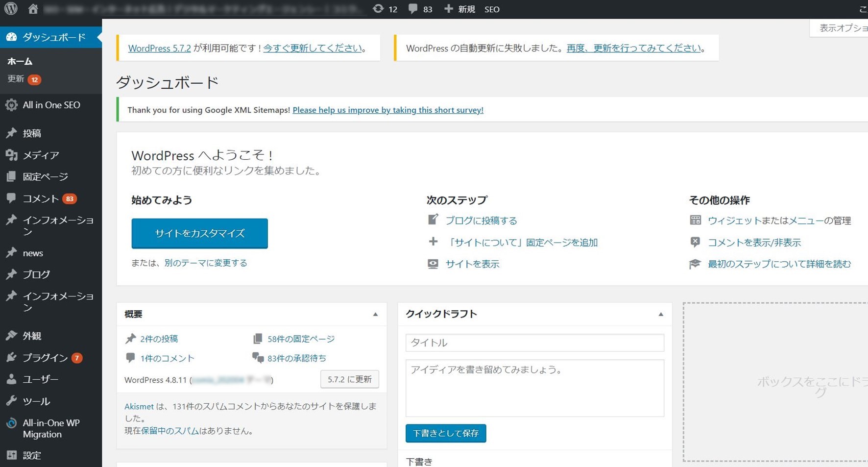Viewport: 868px width, 467px height.
Task: Click the 5.7.2 に更新 button
Action: point(350,379)
